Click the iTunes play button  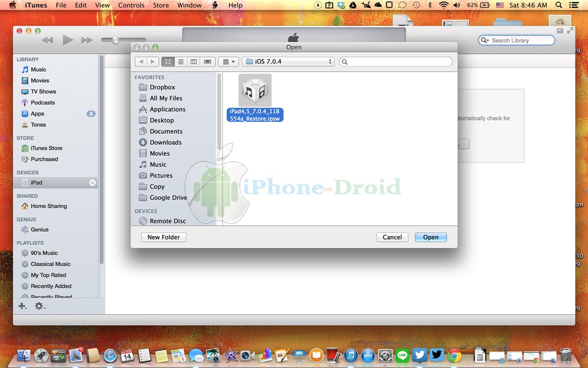(67, 40)
